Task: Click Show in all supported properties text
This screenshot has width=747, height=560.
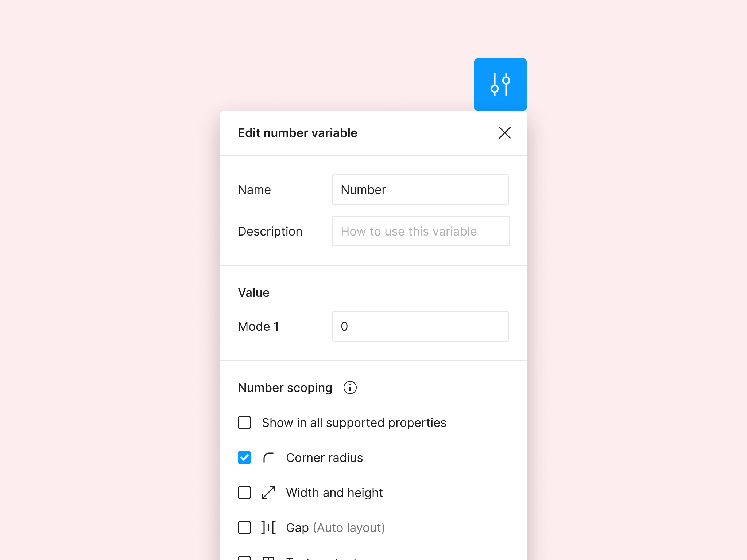Action: pyautogui.click(x=354, y=423)
